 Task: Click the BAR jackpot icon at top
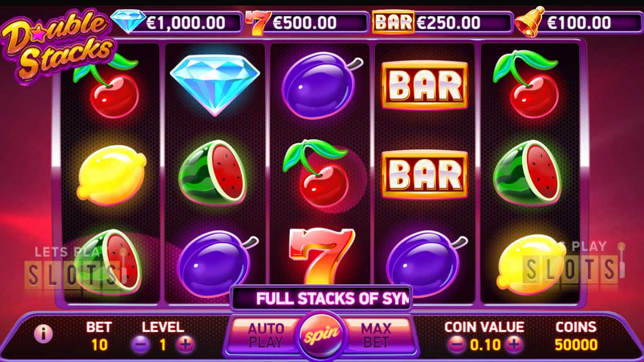coord(393,22)
